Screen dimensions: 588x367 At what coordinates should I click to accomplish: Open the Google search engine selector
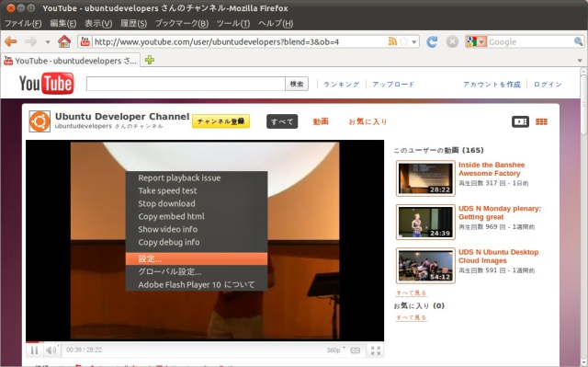coord(476,41)
